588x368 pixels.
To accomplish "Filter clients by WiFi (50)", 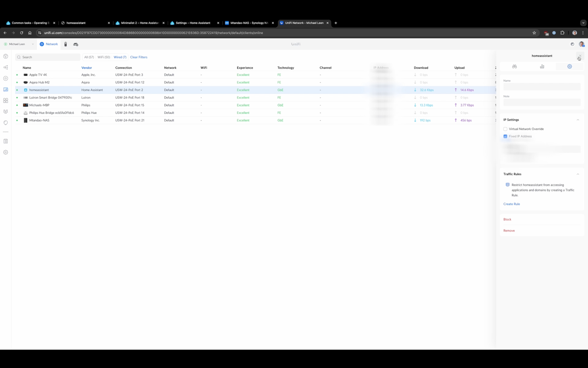I will pyautogui.click(x=104, y=57).
